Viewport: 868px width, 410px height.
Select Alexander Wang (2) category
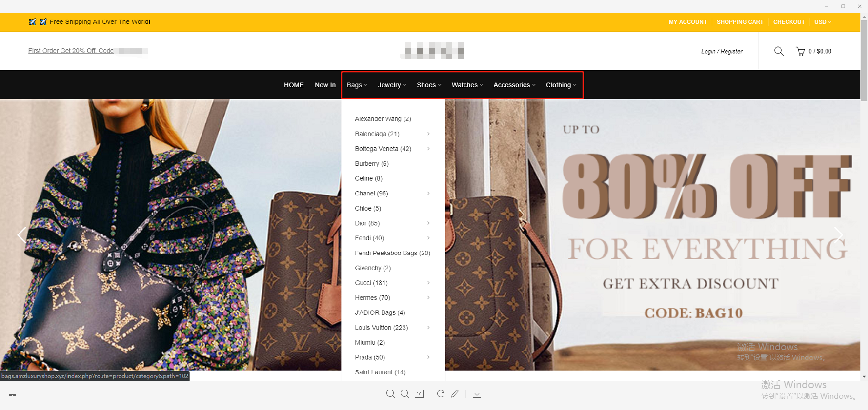point(383,119)
